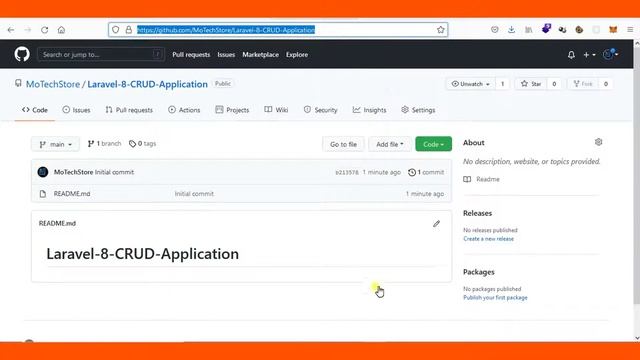
Task: Open the Firefox hamburger menu
Action: point(630,30)
